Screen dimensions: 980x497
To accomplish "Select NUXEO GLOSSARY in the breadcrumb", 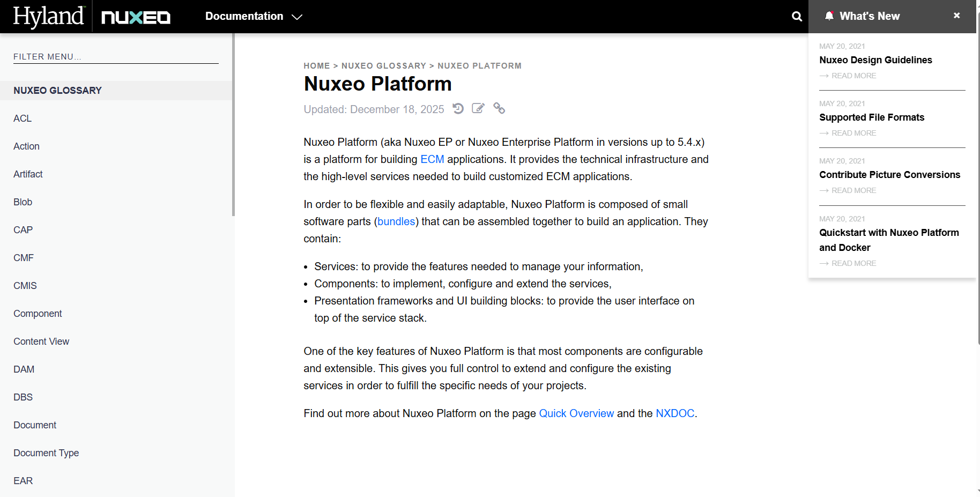I will pos(383,65).
